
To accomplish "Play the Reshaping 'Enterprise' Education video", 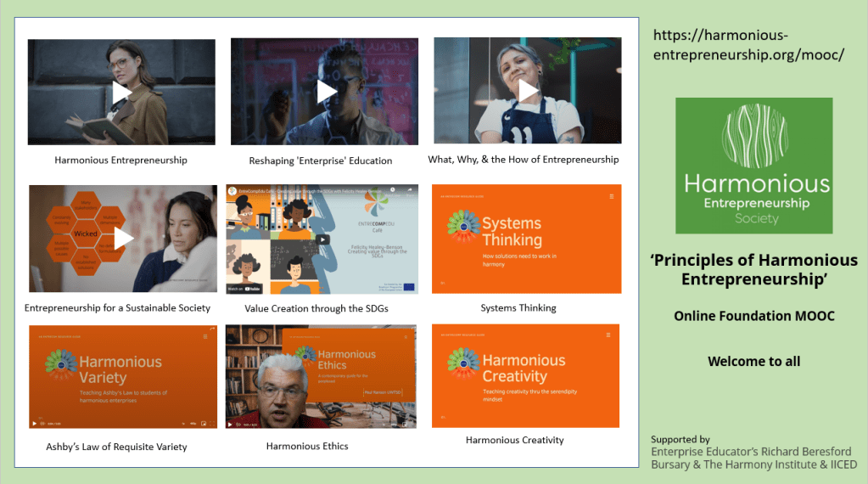I will (328, 92).
